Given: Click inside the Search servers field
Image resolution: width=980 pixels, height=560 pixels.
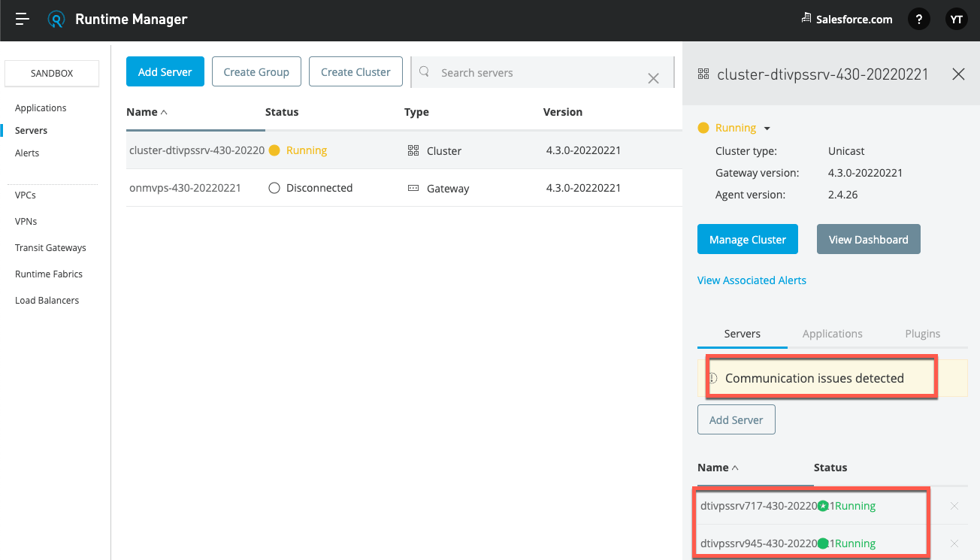Looking at the screenshot, I should pyautogui.click(x=511, y=72).
